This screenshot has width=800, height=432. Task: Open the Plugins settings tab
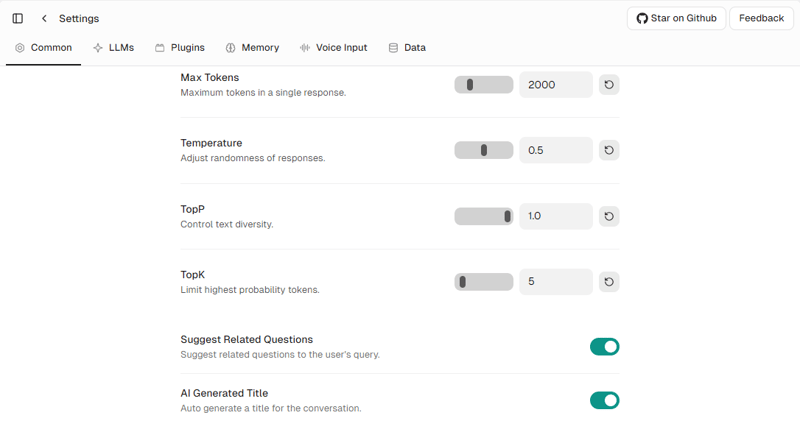pos(180,47)
